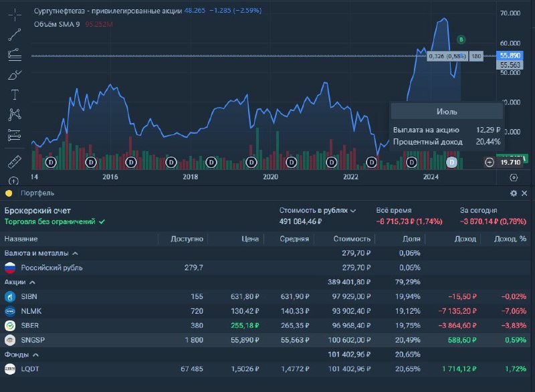
Task: Open chart settings icon near time axis
Action: 514,177
